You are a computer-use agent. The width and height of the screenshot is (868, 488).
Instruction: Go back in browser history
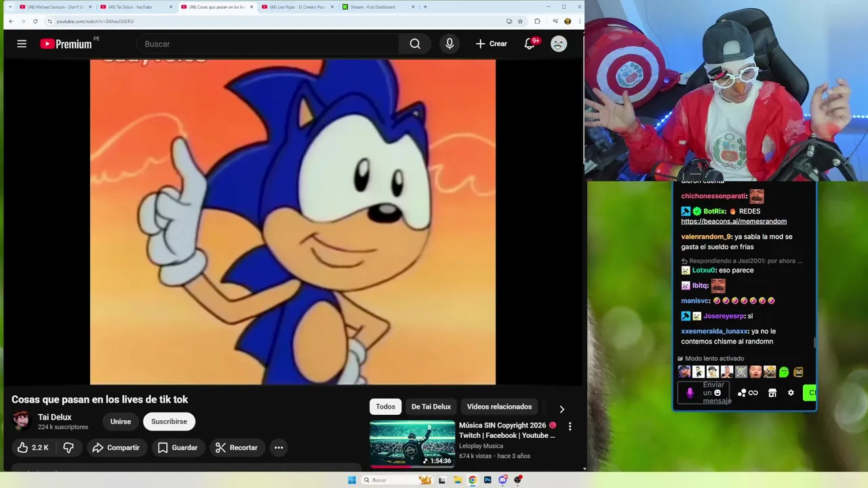point(11,21)
